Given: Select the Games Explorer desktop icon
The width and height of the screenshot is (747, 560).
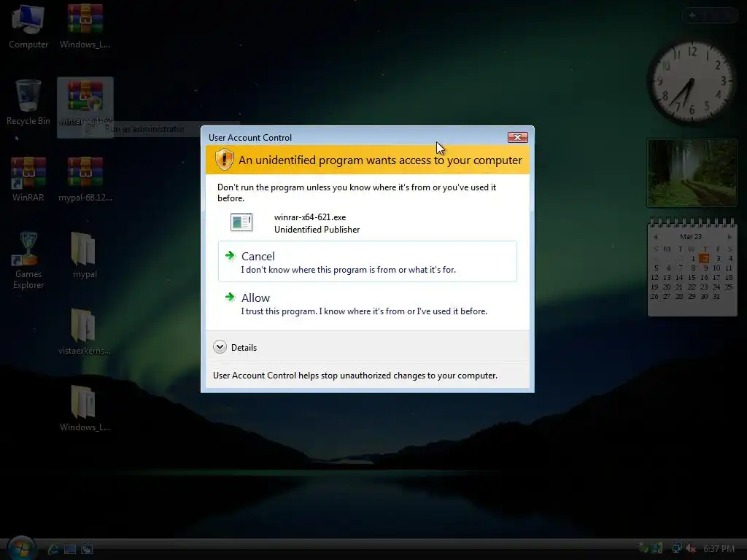Looking at the screenshot, I should pyautogui.click(x=28, y=261).
